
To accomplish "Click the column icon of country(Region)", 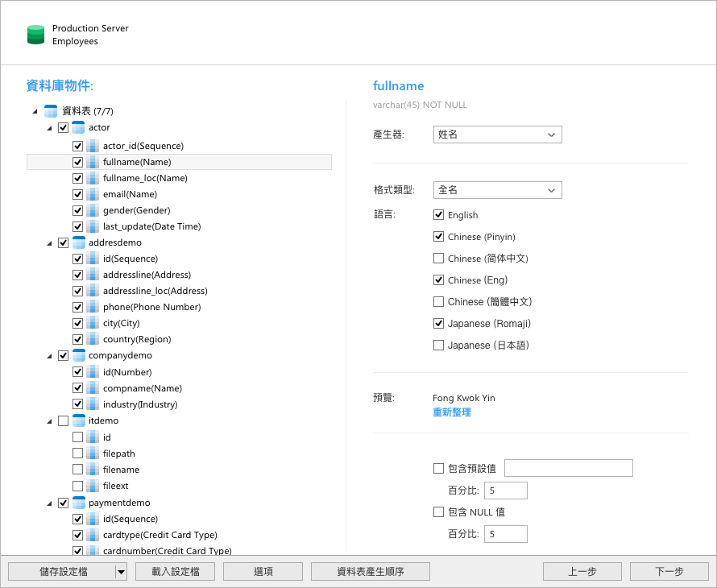I will (x=93, y=339).
